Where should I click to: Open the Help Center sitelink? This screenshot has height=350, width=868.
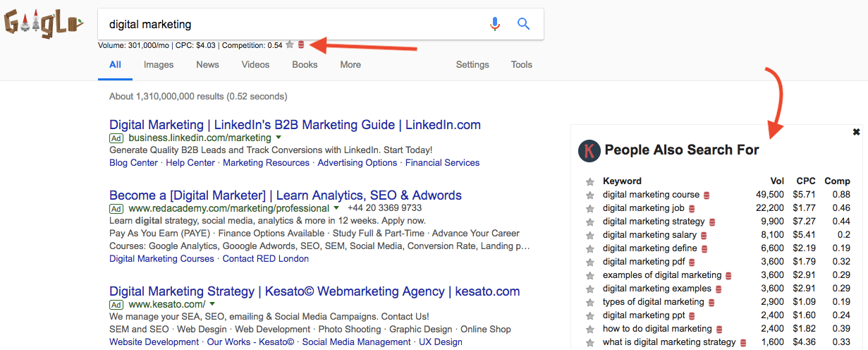tap(190, 163)
